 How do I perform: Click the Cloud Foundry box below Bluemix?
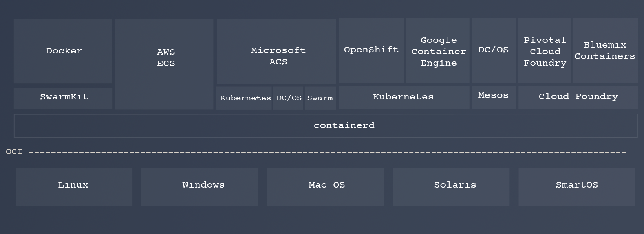(578, 97)
